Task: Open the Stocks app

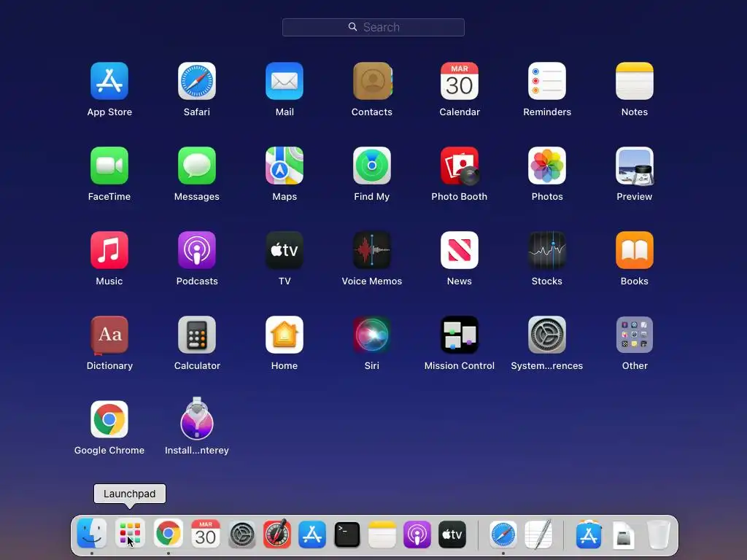Action: 547,250
